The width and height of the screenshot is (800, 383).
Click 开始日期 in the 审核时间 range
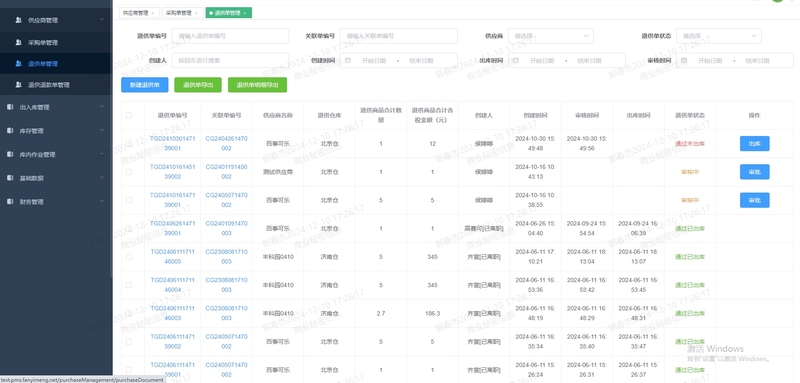(x=710, y=60)
